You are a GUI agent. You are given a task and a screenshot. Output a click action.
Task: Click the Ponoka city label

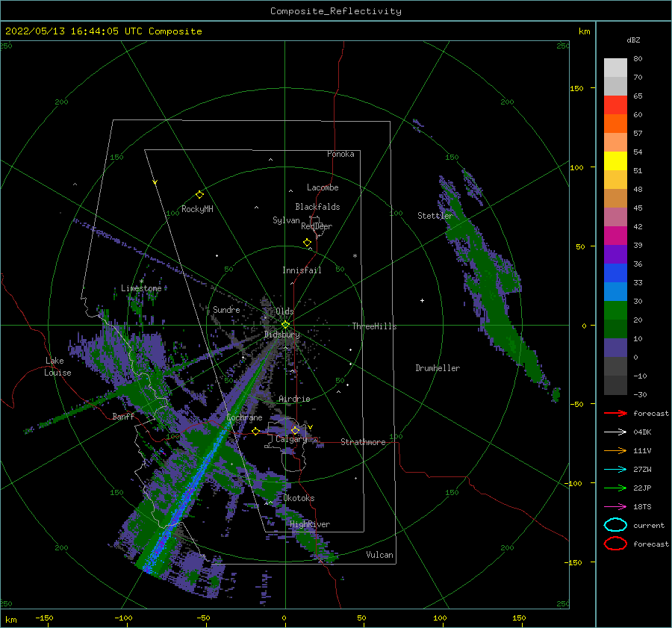pos(340,154)
